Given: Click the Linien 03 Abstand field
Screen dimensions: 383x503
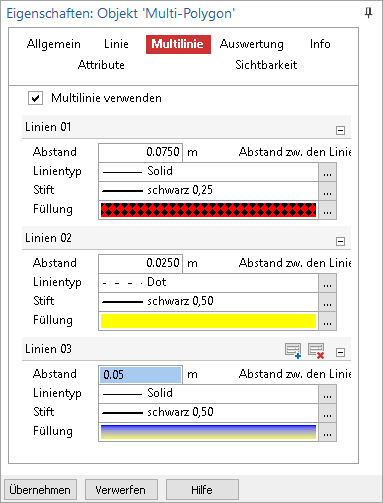Looking at the screenshot, I should tap(140, 374).
